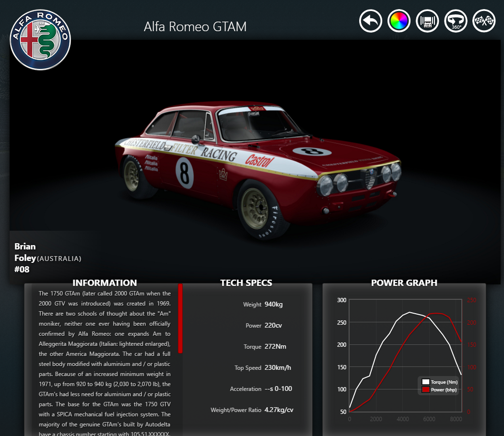Click the information description paragraph text
504x436 pixels.
click(x=105, y=363)
